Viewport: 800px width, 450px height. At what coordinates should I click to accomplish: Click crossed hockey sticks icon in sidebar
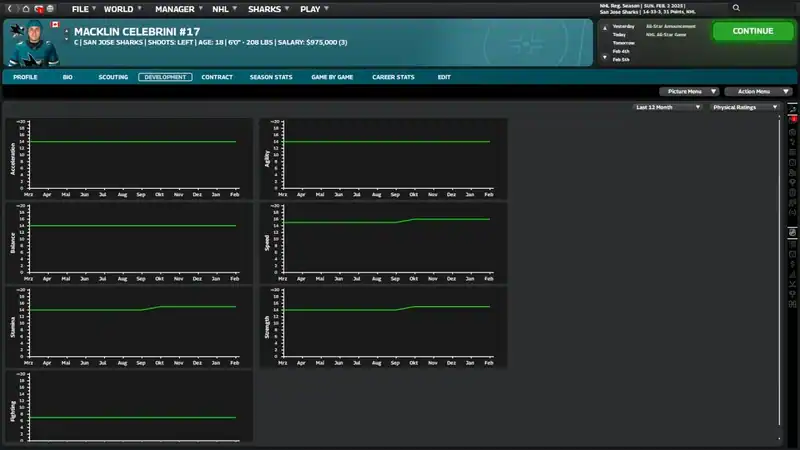tap(792, 284)
